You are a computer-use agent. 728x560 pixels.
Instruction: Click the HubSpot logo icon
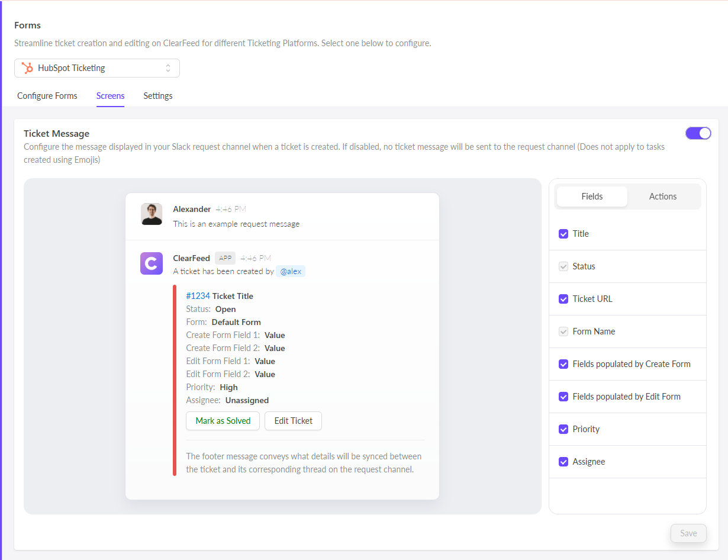click(27, 68)
